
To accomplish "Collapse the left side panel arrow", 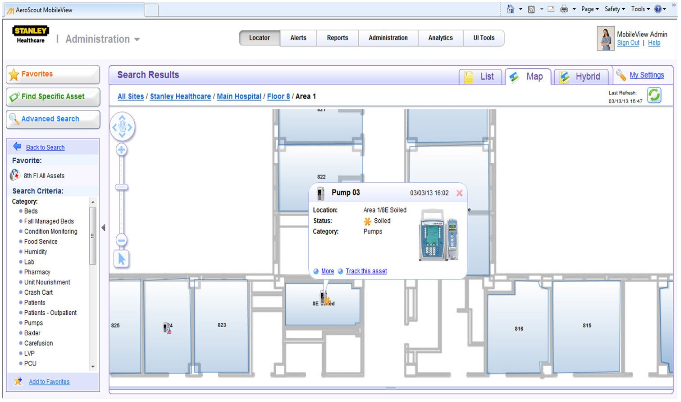I will coord(103,227).
